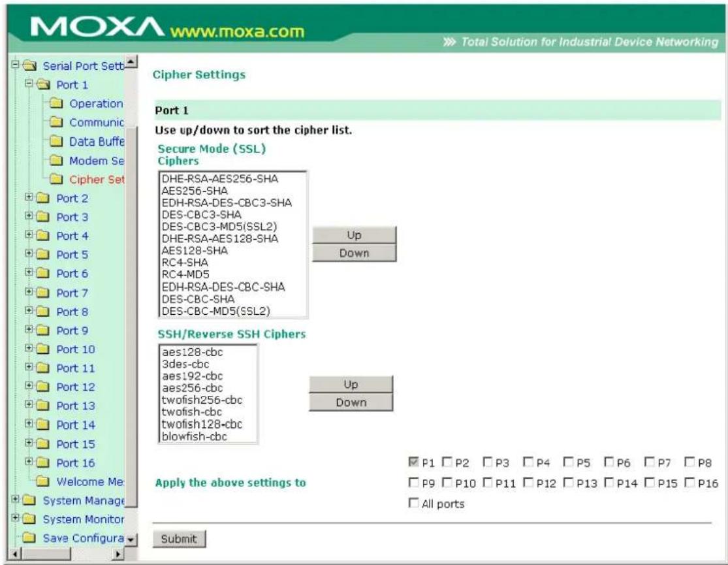This screenshot has width=728, height=565.
Task: Select twofish256-cbc in SSH ciphers
Action: click(202, 400)
